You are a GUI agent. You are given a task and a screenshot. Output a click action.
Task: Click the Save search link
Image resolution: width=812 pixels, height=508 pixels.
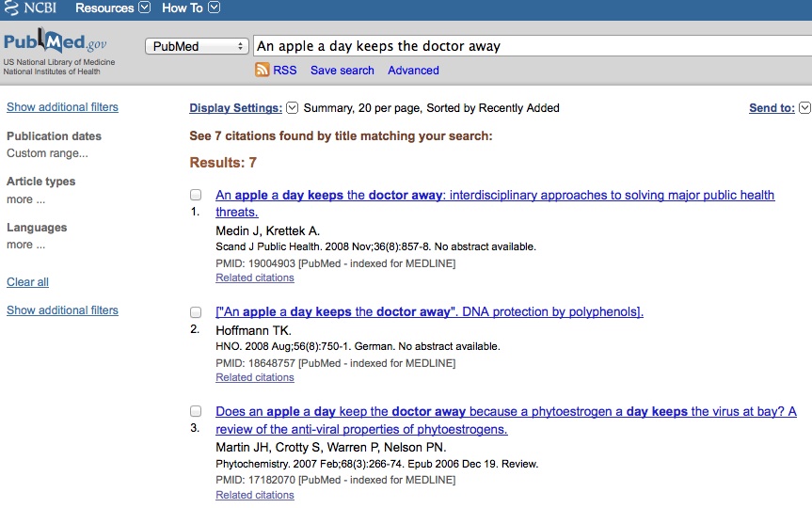[x=342, y=70]
